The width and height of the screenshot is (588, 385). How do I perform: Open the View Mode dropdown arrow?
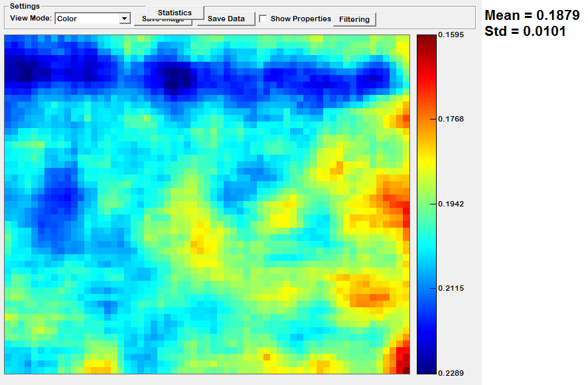[125, 19]
